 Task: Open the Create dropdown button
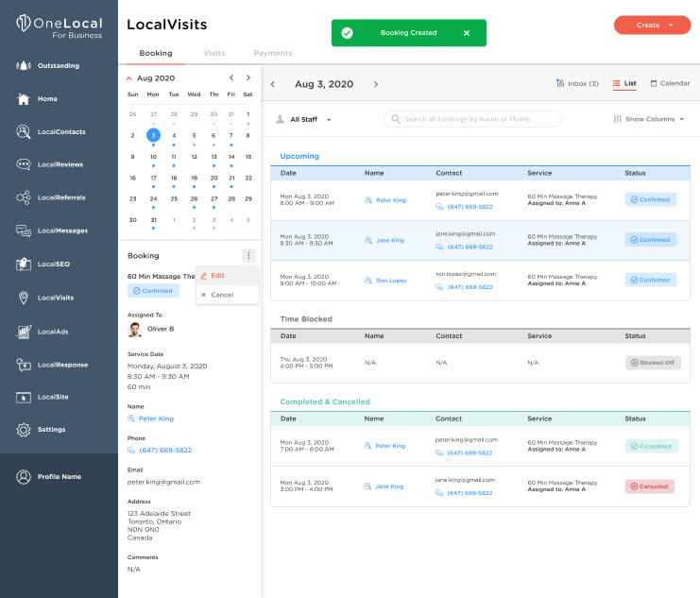(x=652, y=25)
